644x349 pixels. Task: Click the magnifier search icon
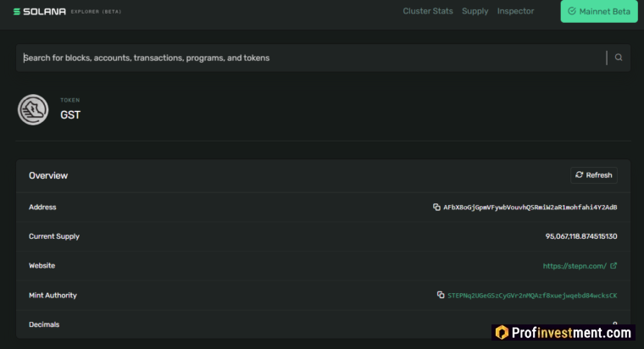(618, 58)
